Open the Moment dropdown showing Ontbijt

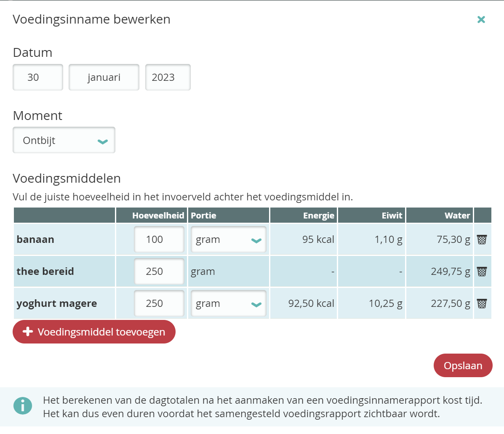64,141
